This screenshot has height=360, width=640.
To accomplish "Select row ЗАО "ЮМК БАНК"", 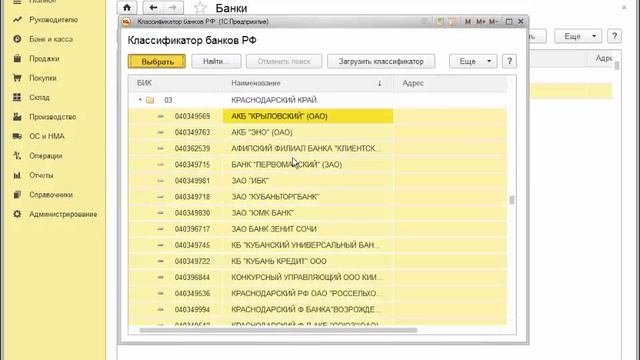I will (318, 213).
